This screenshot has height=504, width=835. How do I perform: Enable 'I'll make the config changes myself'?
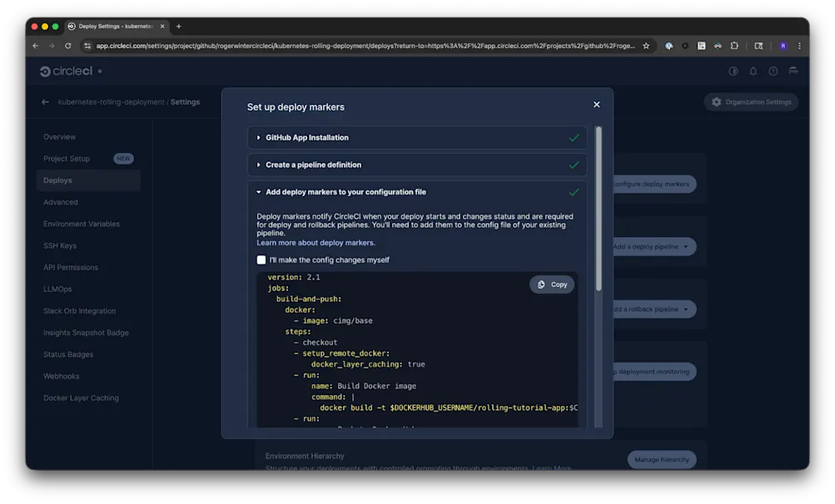coord(261,260)
